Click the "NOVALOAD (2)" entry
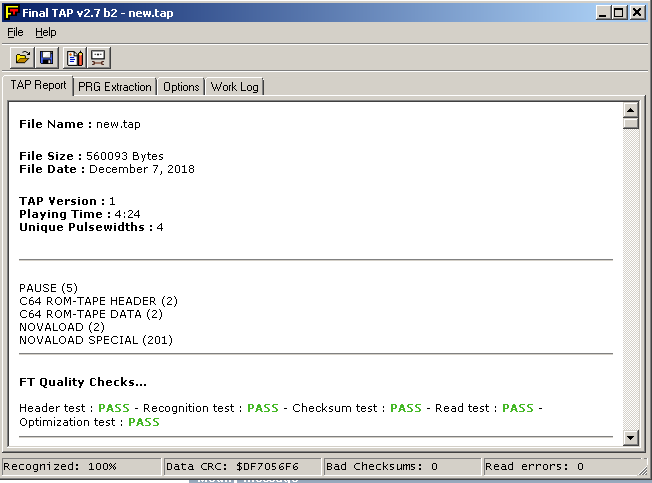 pos(62,327)
